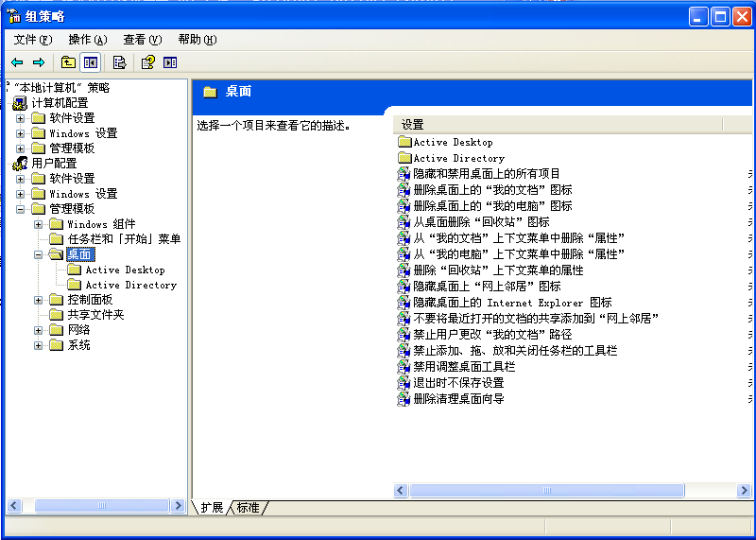The width and height of the screenshot is (756, 540).
Task: Select 删除桌面上的“我的电脑”图标 policy
Action: [492, 206]
